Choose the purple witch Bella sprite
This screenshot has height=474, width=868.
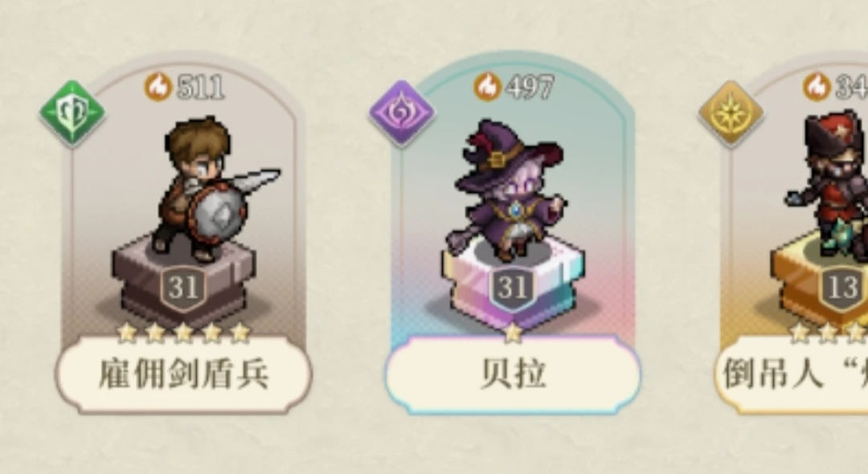506,191
